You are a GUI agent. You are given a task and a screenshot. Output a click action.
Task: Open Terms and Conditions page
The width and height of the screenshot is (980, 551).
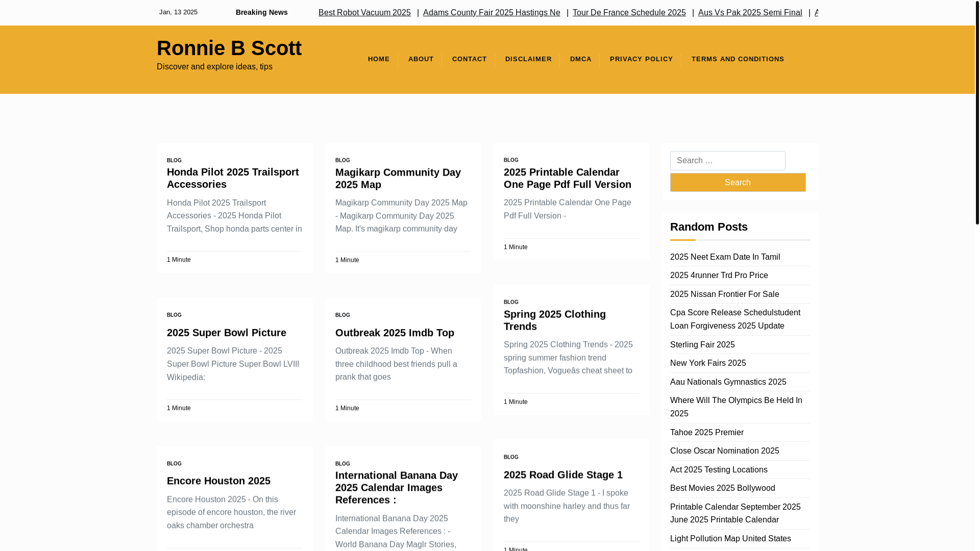click(738, 59)
